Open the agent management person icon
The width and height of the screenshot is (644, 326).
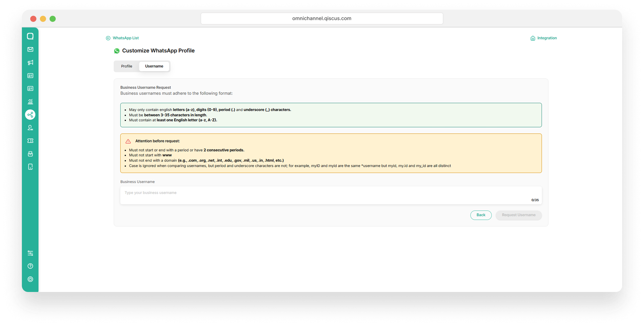(x=30, y=128)
